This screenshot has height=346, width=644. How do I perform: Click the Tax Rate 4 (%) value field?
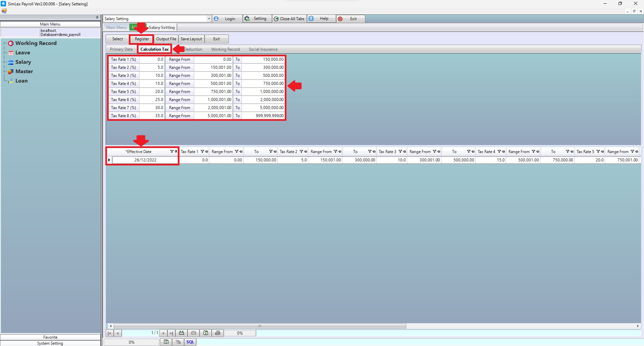(152, 84)
